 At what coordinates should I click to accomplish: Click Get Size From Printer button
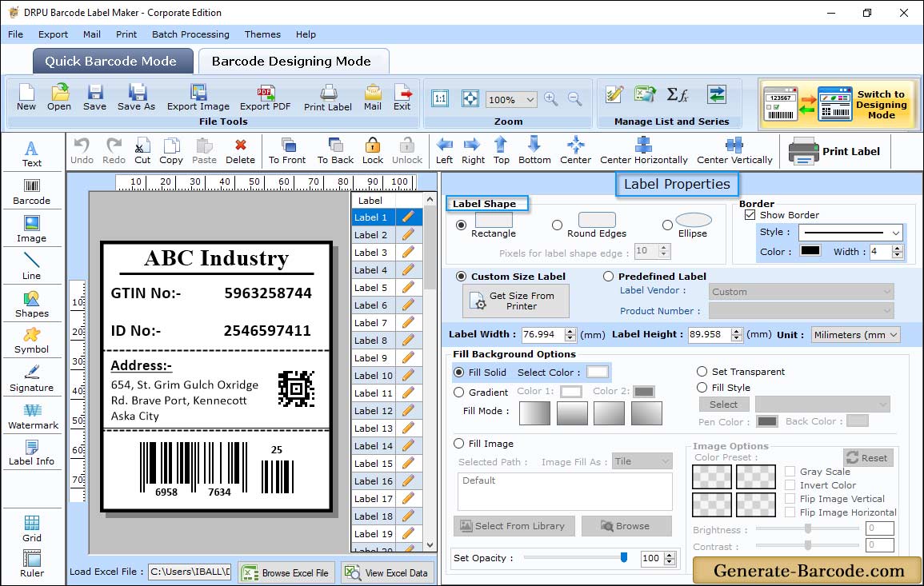[516, 301]
